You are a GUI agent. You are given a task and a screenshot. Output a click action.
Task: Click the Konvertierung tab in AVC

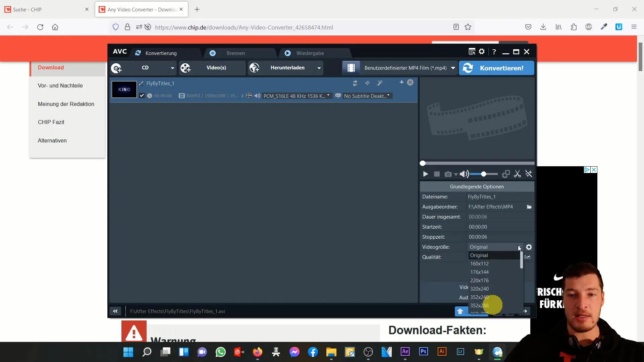(161, 53)
